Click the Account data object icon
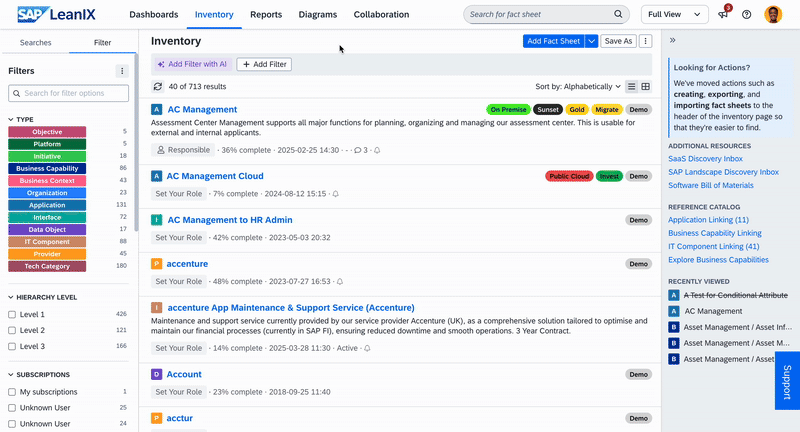This screenshot has height=432, width=800. [x=156, y=374]
